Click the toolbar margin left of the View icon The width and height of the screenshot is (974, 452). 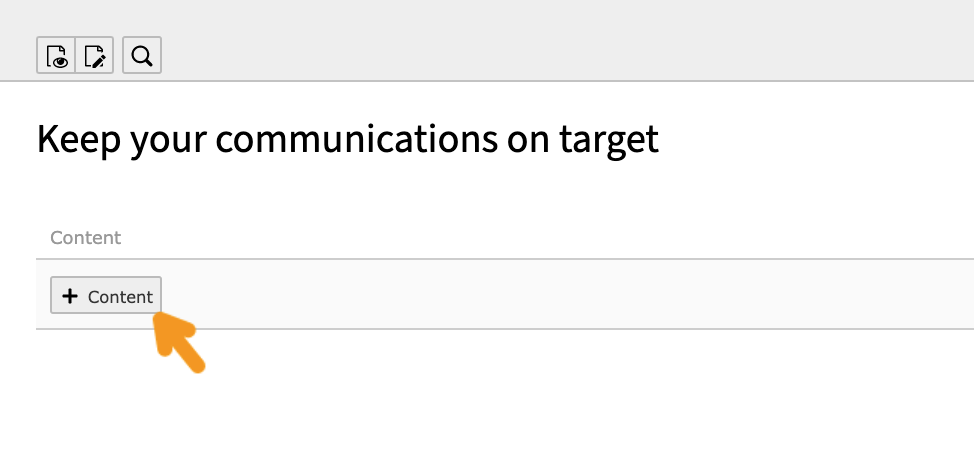[x=18, y=56]
